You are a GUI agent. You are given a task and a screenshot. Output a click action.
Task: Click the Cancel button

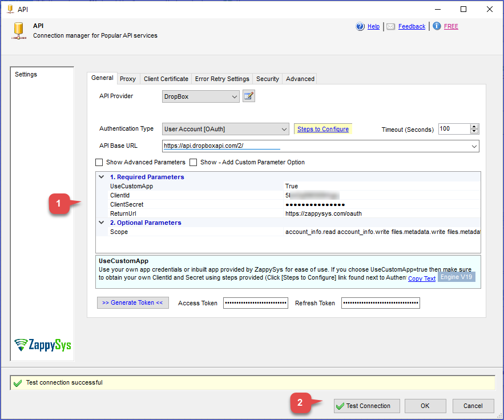[x=473, y=406]
